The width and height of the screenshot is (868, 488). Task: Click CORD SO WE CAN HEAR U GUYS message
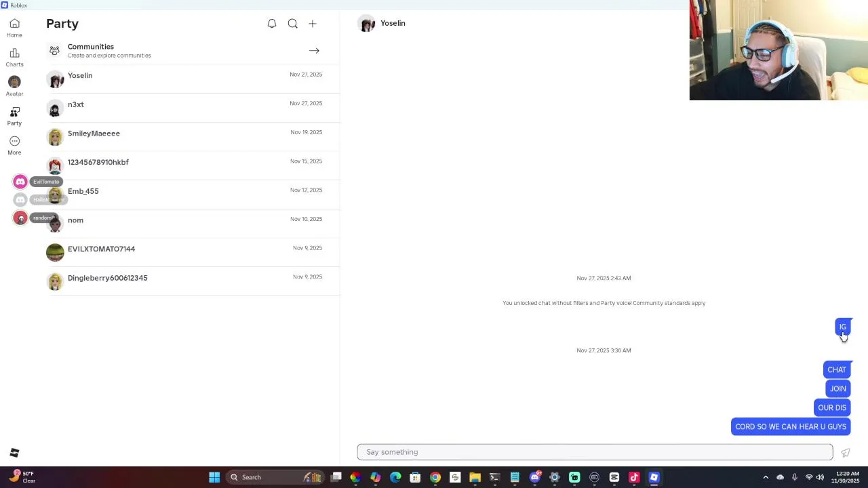[x=791, y=427]
